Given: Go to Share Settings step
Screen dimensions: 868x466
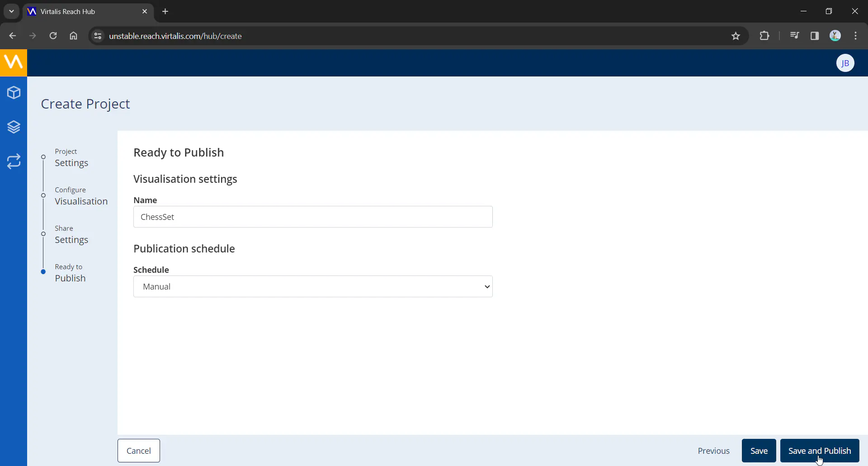Looking at the screenshot, I should pyautogui.click(x=71, y=234).
